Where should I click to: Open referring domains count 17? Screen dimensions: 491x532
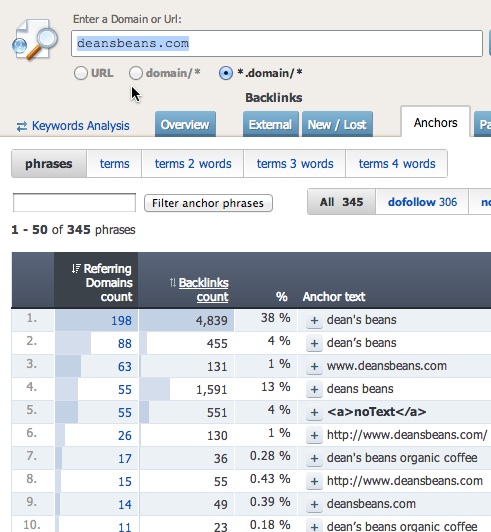click(125, 459)
